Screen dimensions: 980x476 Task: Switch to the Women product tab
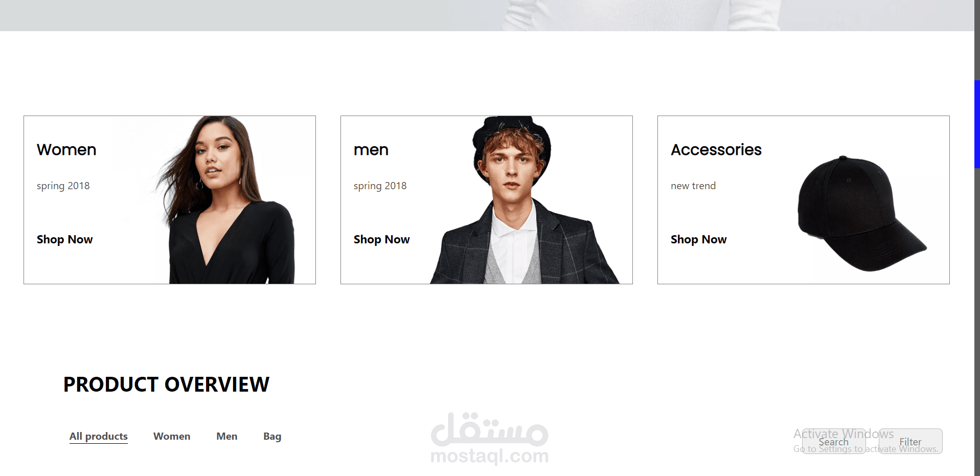pyautogui.click(x=172, y=436)
